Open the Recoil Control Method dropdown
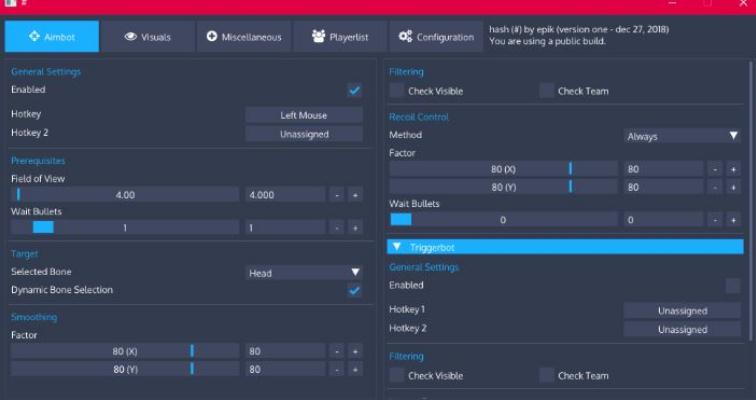This screenshot has width=756, height=400. pos(682,136)
